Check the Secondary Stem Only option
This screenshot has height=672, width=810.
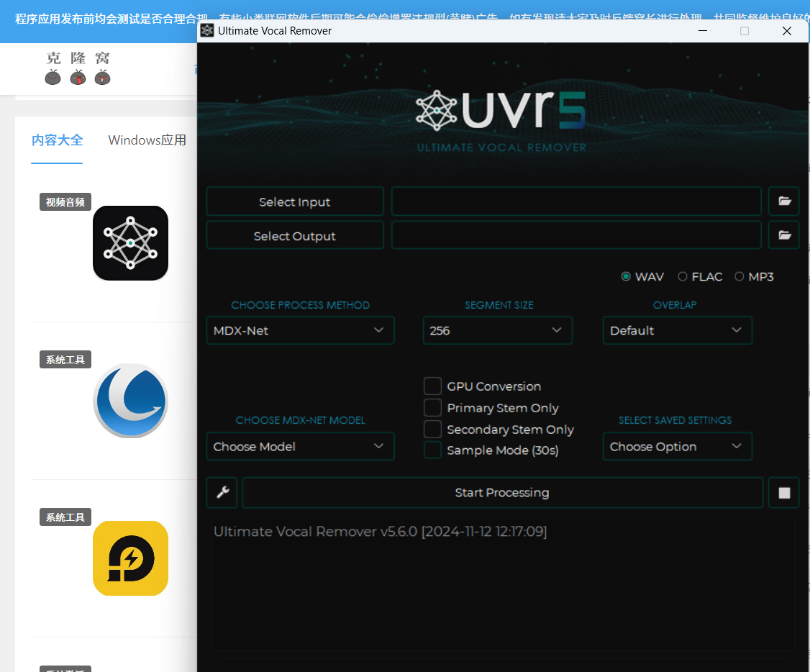pos(432,429)
